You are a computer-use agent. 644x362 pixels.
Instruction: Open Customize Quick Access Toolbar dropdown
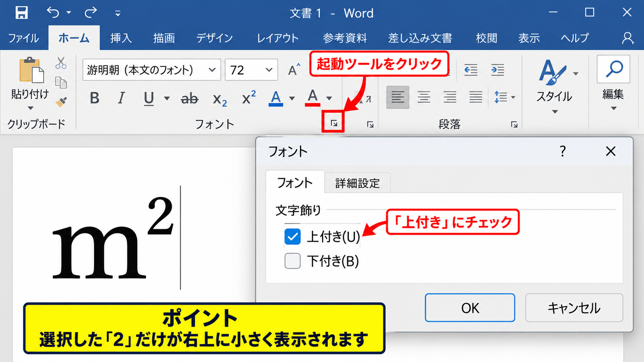pos(118,13)
